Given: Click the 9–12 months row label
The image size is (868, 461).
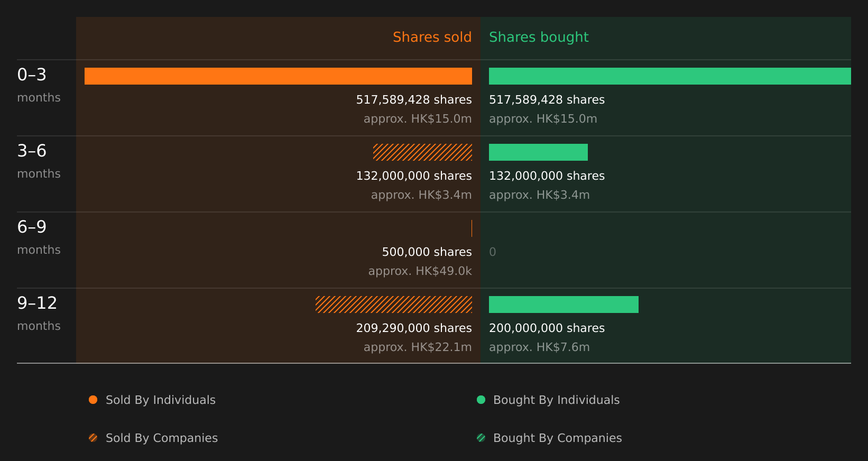Looking at the screenshot, I should click(39, 313).
